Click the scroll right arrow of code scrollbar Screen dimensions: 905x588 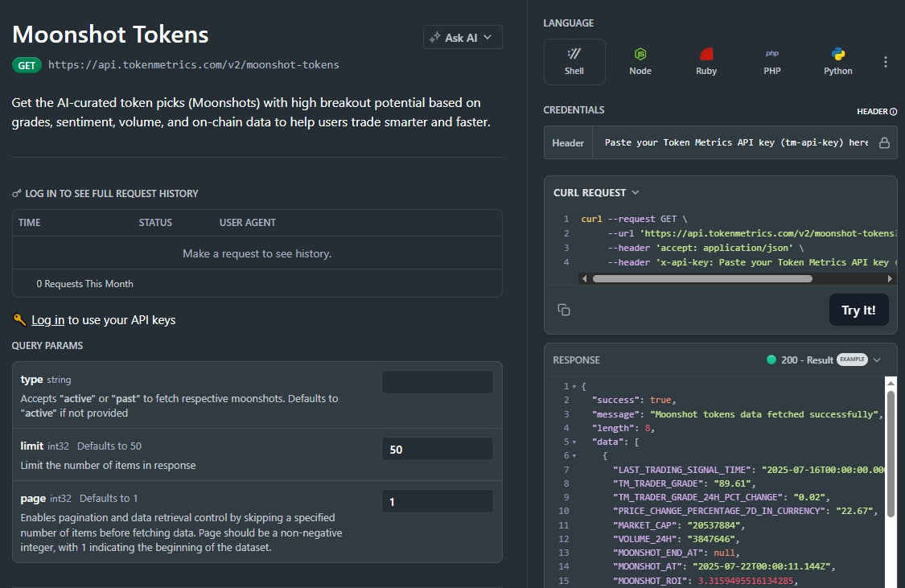tap(890, 278)
